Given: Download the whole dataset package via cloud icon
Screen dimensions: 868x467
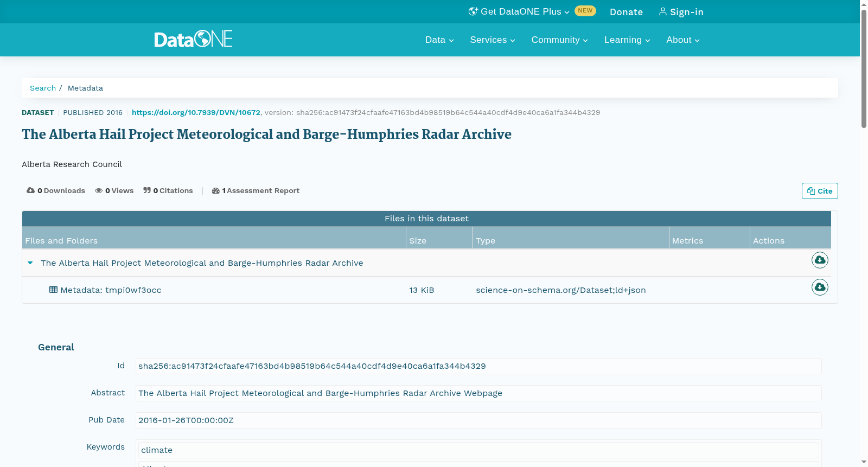Looking at the screenshot, I should coord(820,260).
